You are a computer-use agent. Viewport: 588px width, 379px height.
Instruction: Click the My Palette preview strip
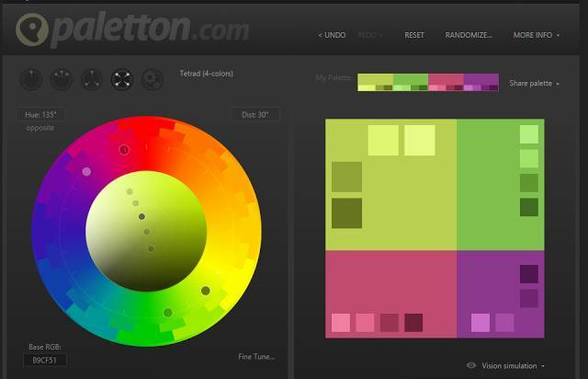click(x=428, y=82)
